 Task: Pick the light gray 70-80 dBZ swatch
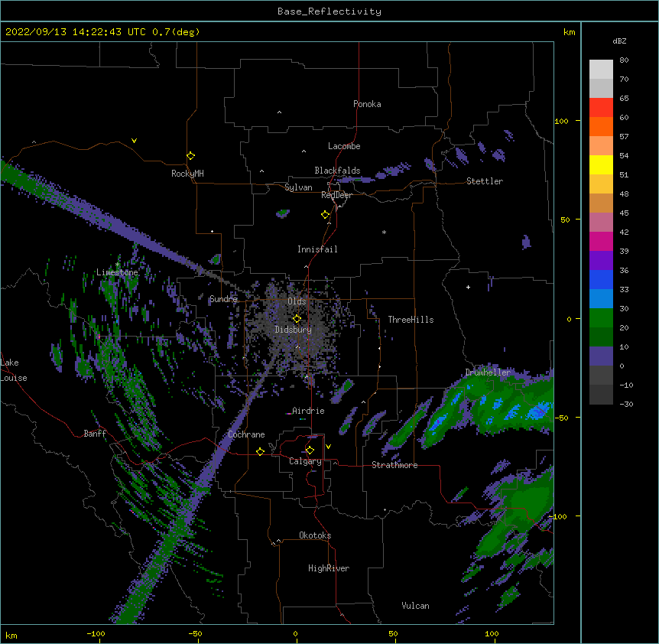[601, 69]
